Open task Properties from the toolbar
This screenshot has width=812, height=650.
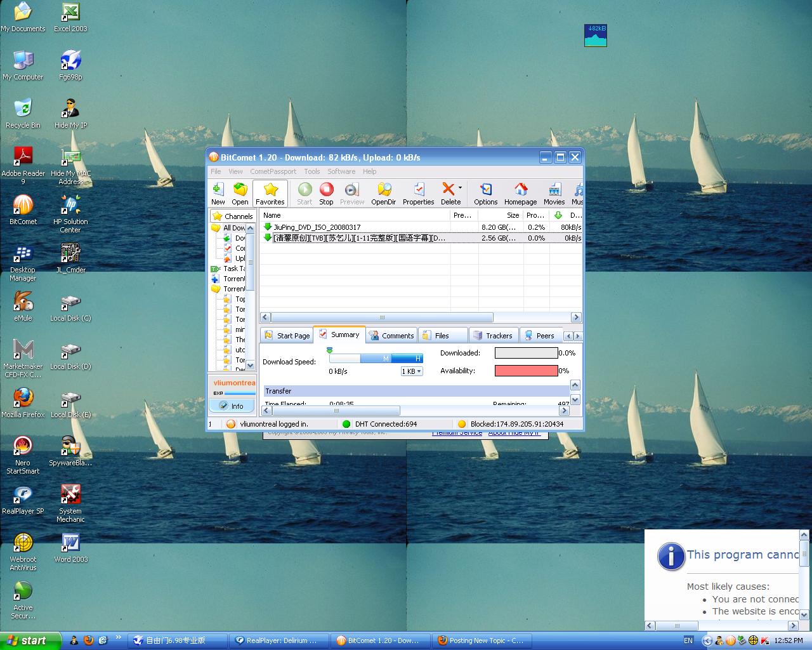[x=418, y=194]
